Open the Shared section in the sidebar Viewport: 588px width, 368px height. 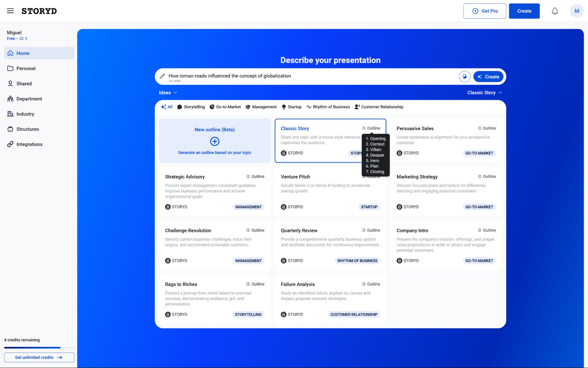pos(24,83)
